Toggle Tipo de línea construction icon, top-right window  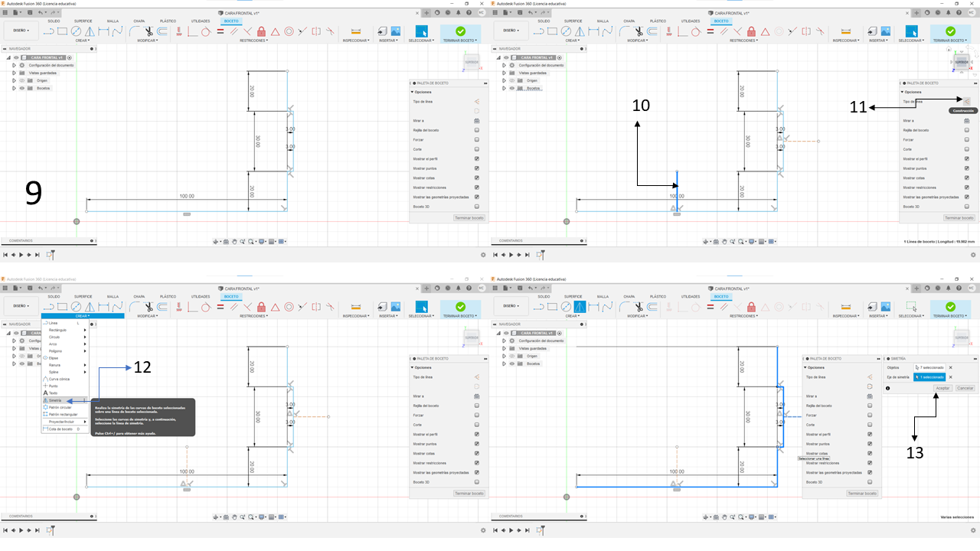966,100
